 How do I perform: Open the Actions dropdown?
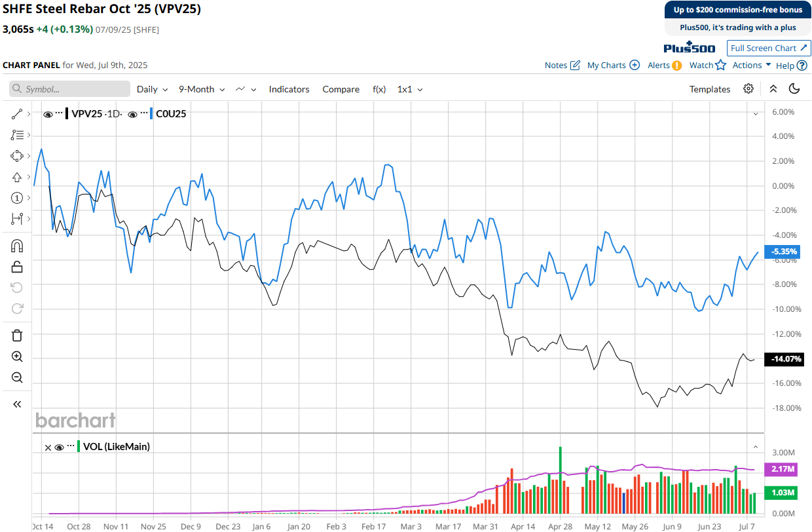tap(752, 65)
